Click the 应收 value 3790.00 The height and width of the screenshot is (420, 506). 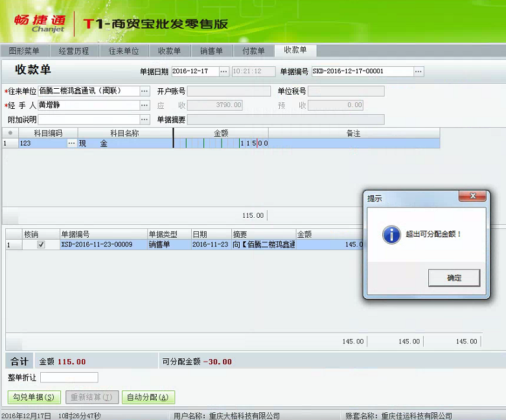[x=215, y=105]
